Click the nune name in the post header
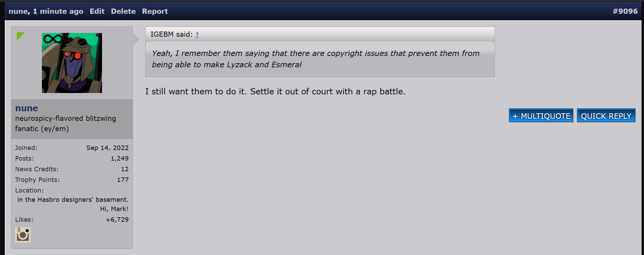 (x=18, y=11)
